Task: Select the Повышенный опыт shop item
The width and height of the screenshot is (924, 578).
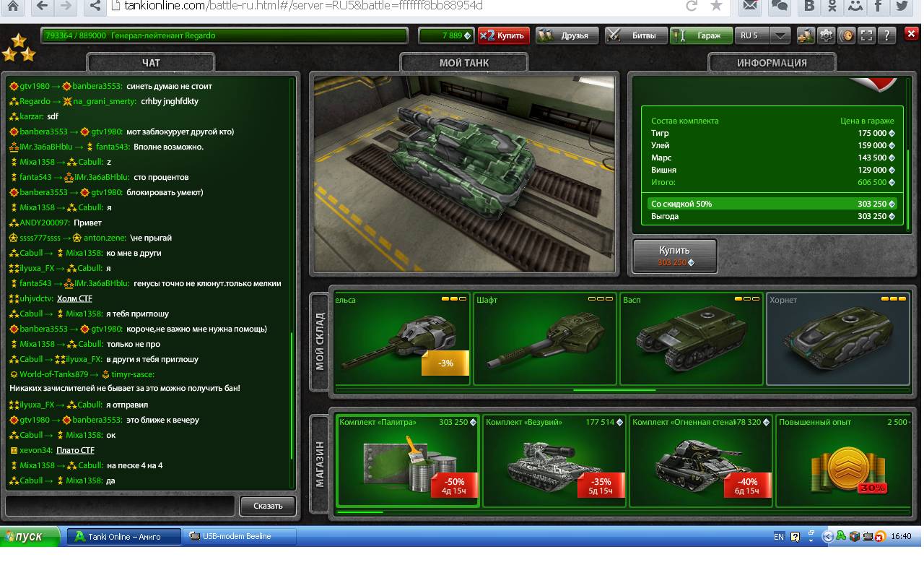Action: coord(844,461)
